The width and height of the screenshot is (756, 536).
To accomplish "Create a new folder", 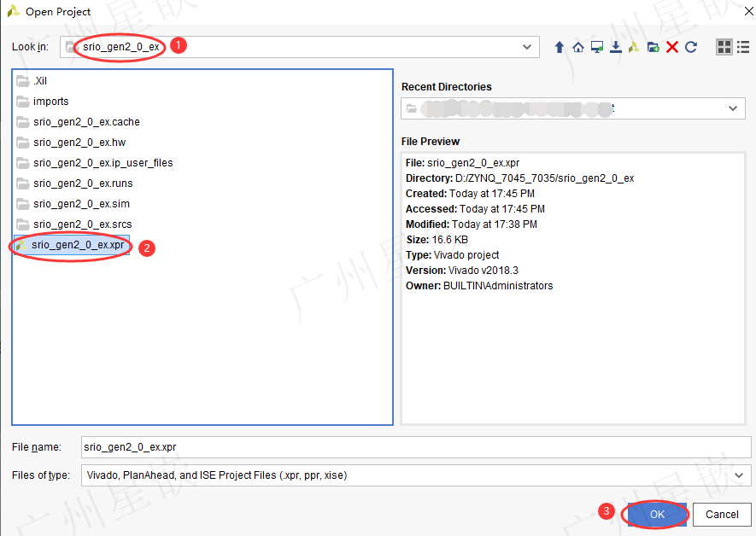I will (653, 47).
